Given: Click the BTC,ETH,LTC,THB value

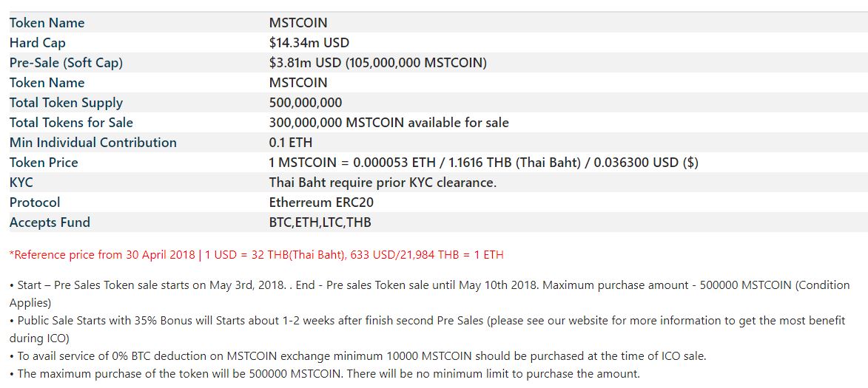Looking at the screenshot, I should click(320, 222).
